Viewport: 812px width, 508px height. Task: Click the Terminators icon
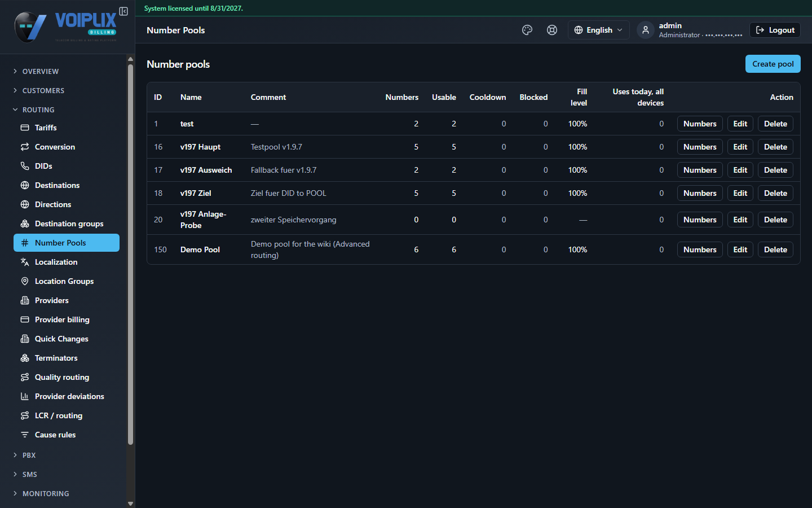(x=25, y=358)
